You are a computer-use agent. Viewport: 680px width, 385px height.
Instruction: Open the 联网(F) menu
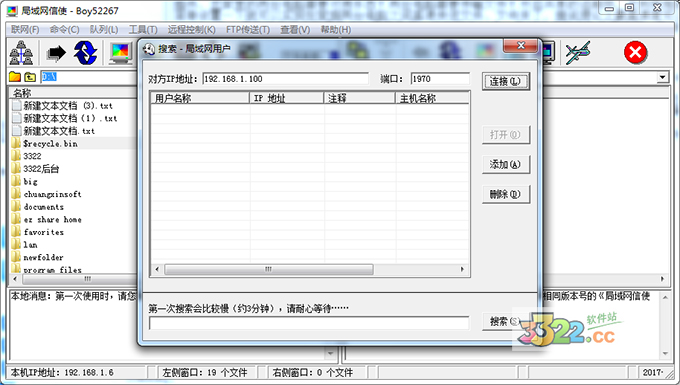(x=25, y=29)
